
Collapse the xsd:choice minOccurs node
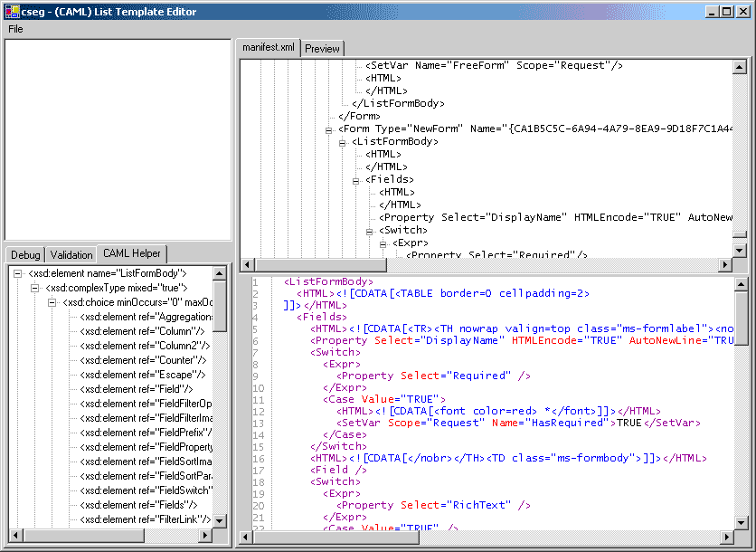52,302
